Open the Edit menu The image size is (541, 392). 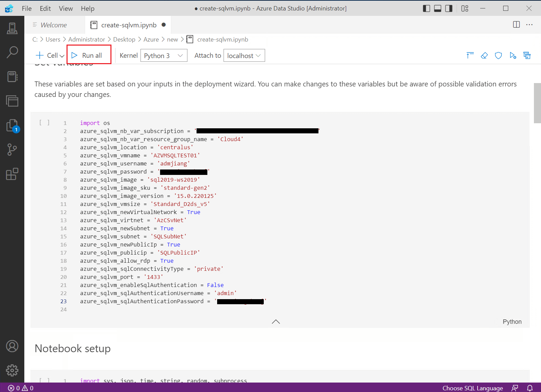point(45,8)
